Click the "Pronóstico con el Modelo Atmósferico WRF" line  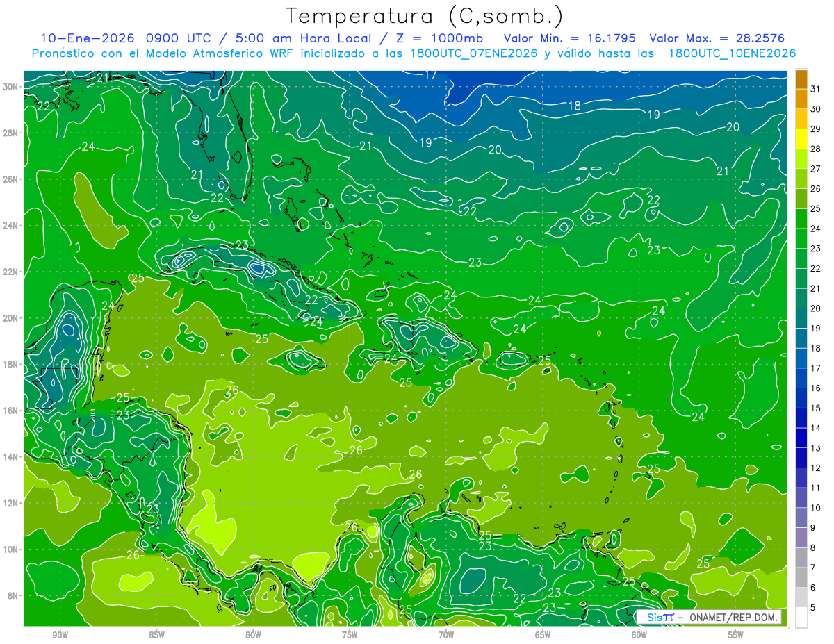[164, 53]
